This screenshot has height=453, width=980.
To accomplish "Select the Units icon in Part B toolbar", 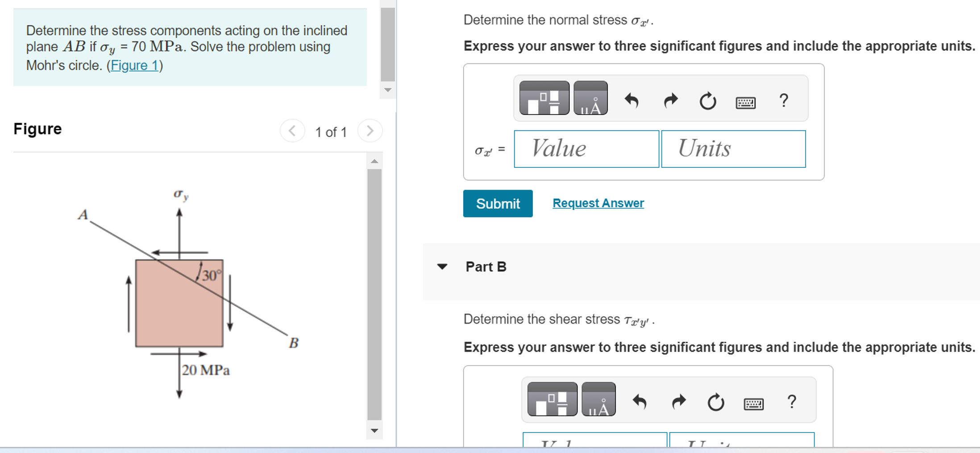I will (x=598, y=400).
